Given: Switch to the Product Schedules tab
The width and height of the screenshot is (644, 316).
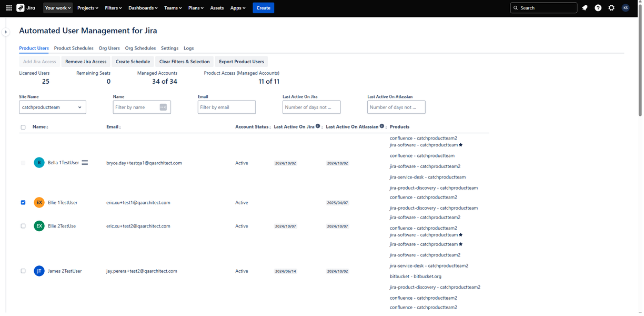Looking at the screenshot, I should [x=74, y=48].
